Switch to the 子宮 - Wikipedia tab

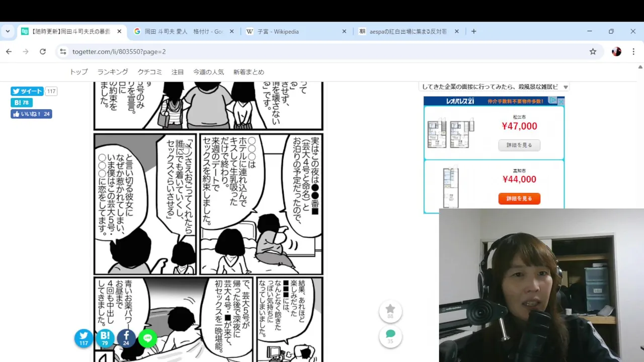coord(296,31)
